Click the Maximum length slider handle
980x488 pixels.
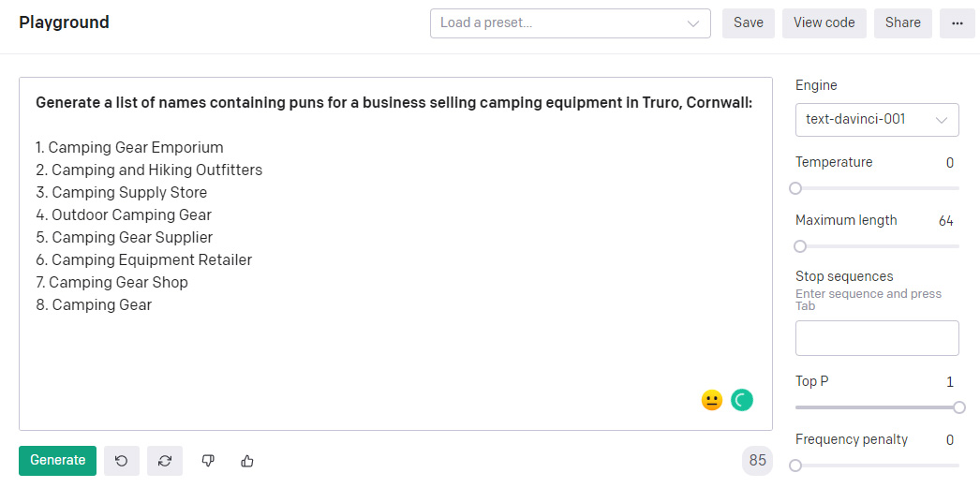pyautogui.click(x=800, y=246)
